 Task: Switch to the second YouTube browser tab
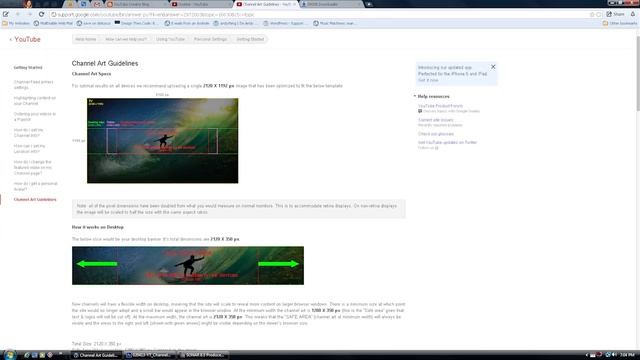pyautogui.click(x=201, y=4)
